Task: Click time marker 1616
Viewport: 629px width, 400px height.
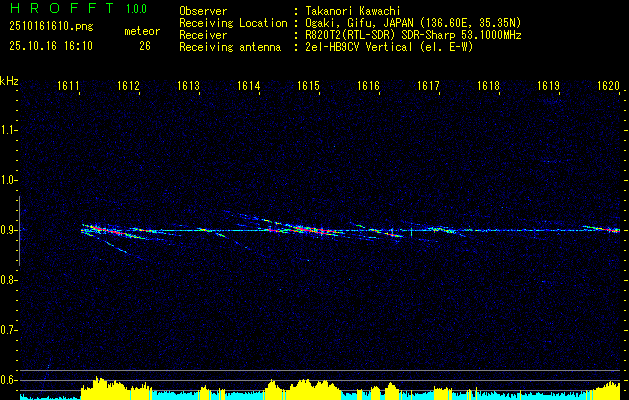Action: click(368, 85)
